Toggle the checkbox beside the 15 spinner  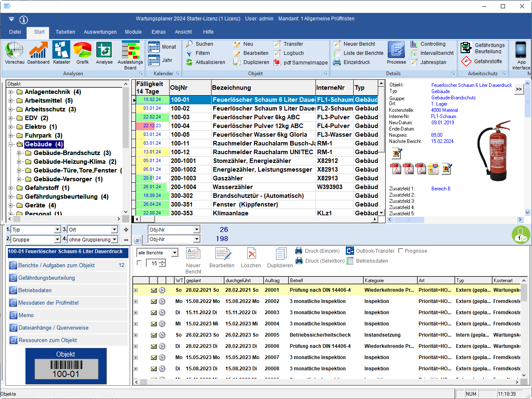pyautogui.click(x=139, y=263)
